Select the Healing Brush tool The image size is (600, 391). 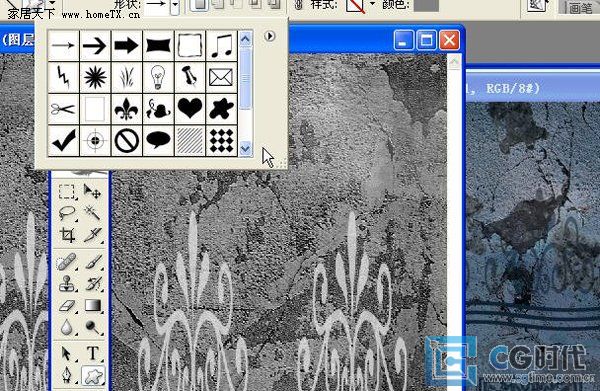click(x=67, y=262)
